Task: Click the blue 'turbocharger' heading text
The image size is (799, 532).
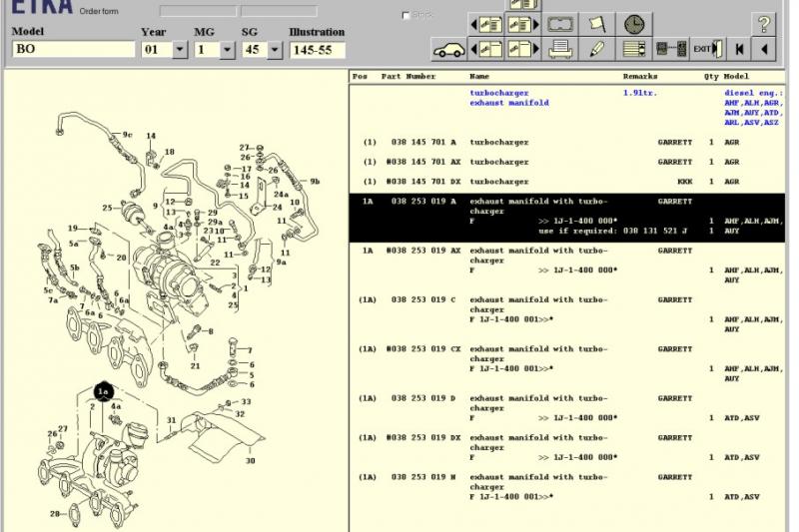Action: [498, 93]
